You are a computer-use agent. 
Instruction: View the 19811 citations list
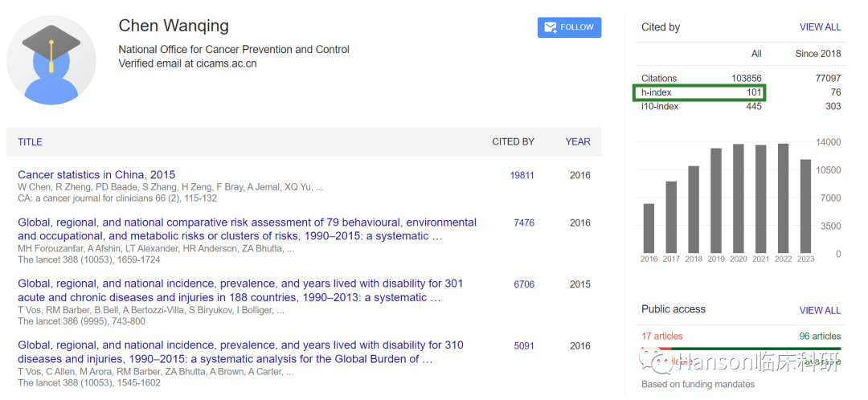pos(522,175)
